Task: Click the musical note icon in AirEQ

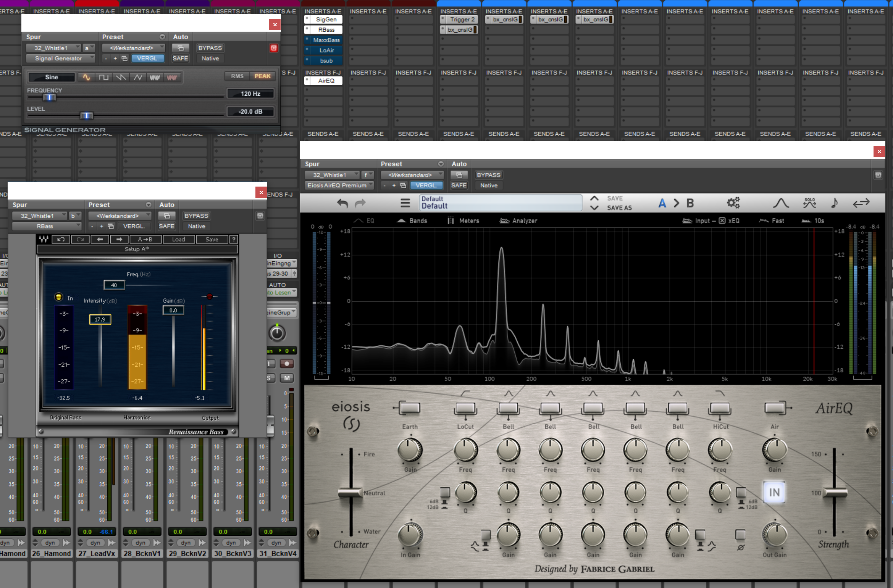Action: (834, 203)
